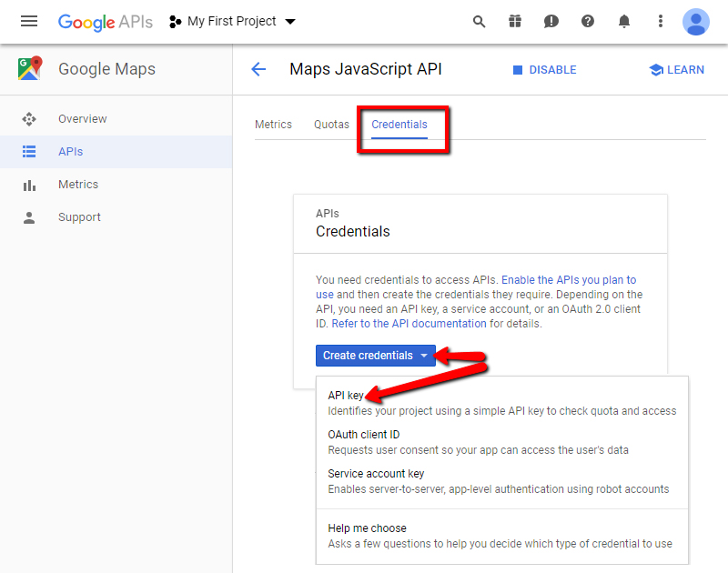Switch to the Quotas tab

coord(331,125)
